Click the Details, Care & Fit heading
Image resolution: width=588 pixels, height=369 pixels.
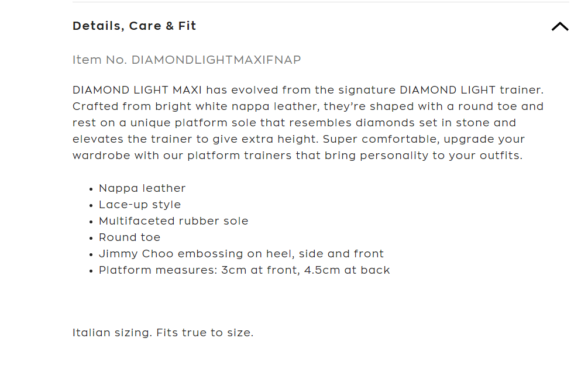[134, 26]
